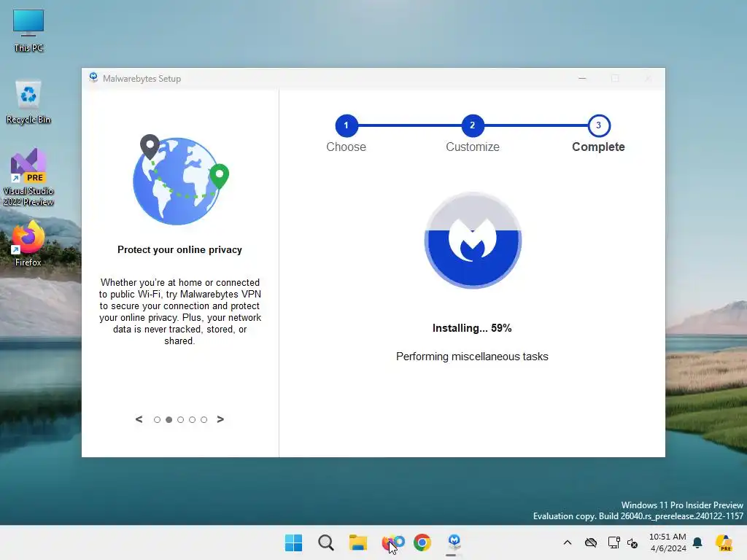Open taskbar Search

point(326,542)
